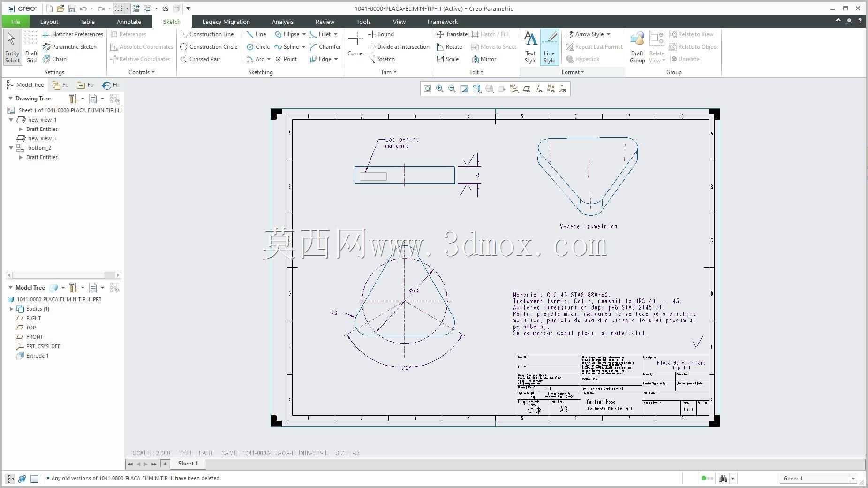
Task: Select the Circle sketching tool
Action: [258, 47]
